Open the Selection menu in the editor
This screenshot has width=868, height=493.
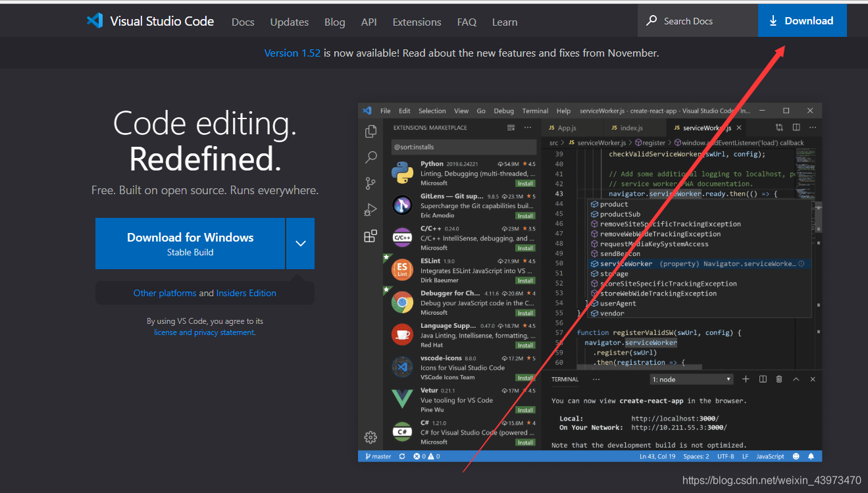tap(432, 111)
